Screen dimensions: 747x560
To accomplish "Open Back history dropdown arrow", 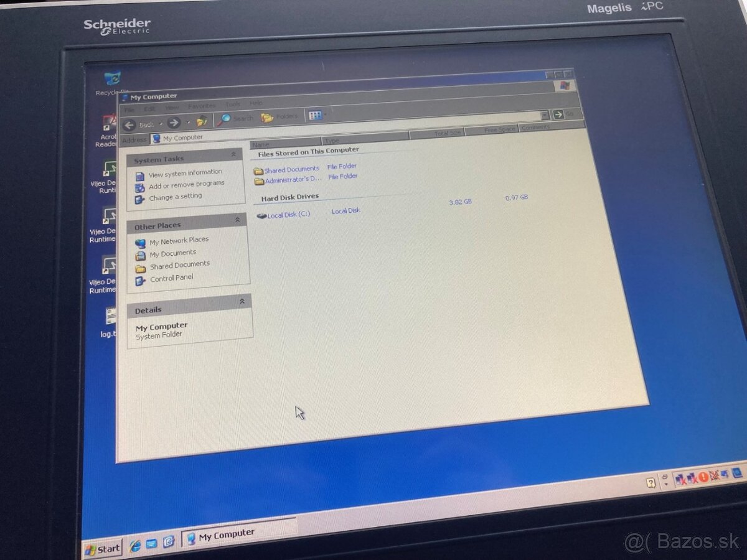I will [161, 124].
